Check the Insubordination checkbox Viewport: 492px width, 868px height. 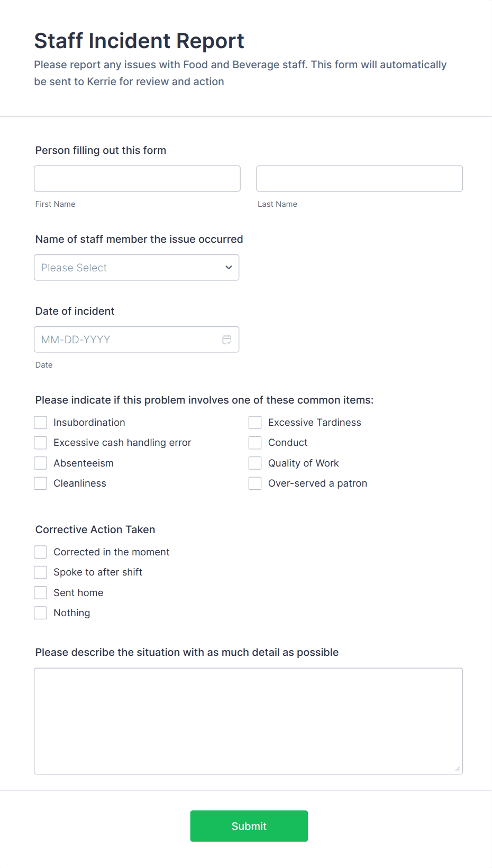40,422
